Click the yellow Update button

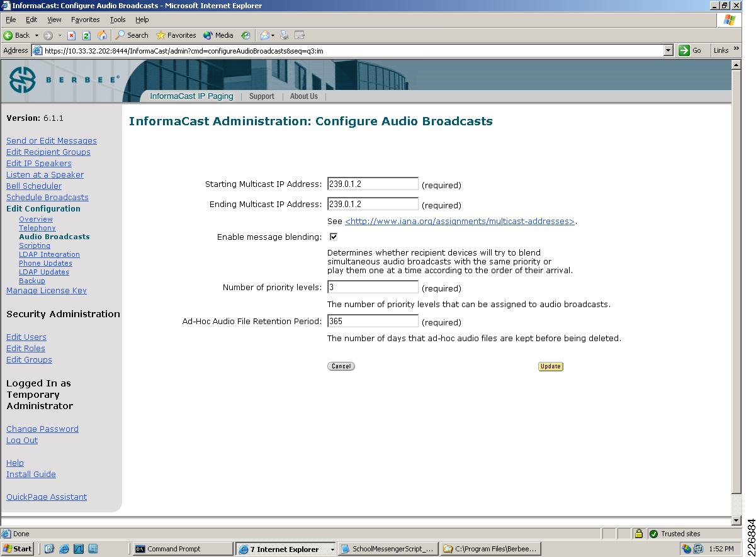coord(551,366)
